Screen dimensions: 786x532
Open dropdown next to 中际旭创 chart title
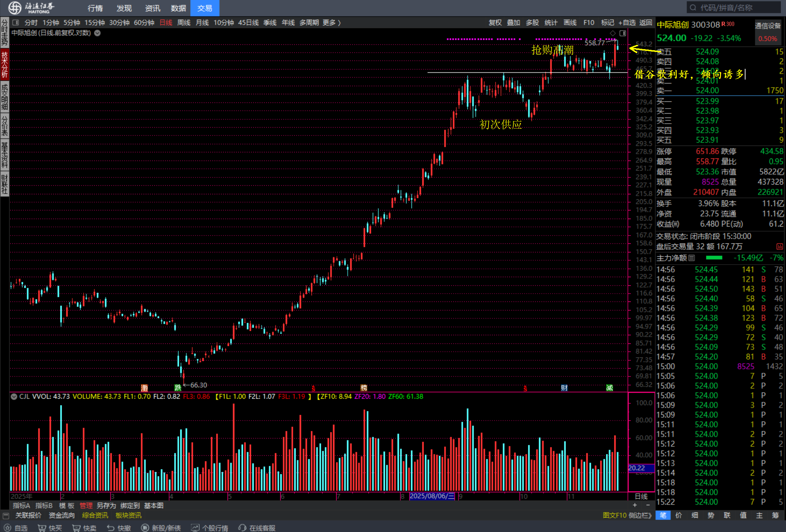(x=97, y=33)
